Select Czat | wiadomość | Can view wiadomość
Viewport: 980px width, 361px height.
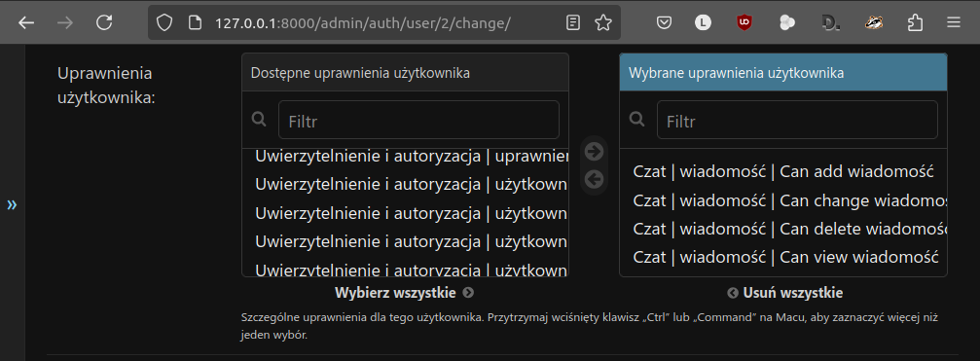click(x=783, y=257)
